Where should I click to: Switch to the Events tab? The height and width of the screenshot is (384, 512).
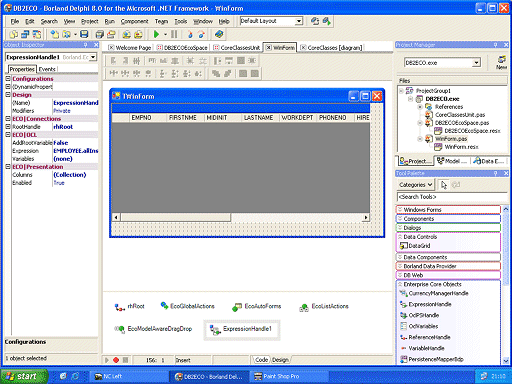pyautogui.click(x=47, y=69)
